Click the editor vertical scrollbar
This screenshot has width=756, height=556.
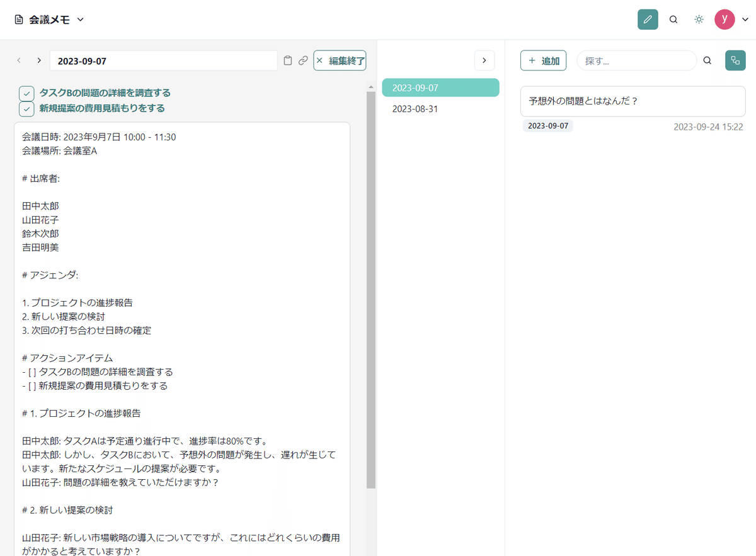[371, 290]
